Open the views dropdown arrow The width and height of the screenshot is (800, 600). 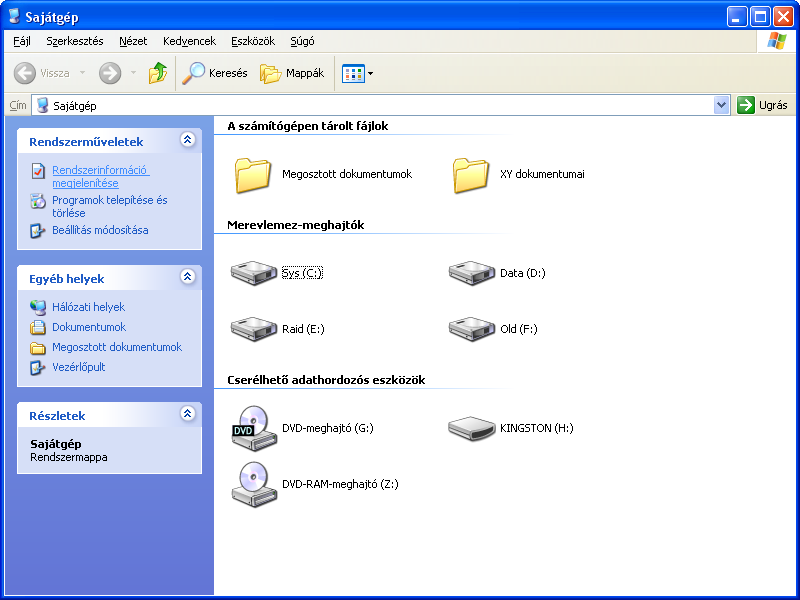(370, 74)
